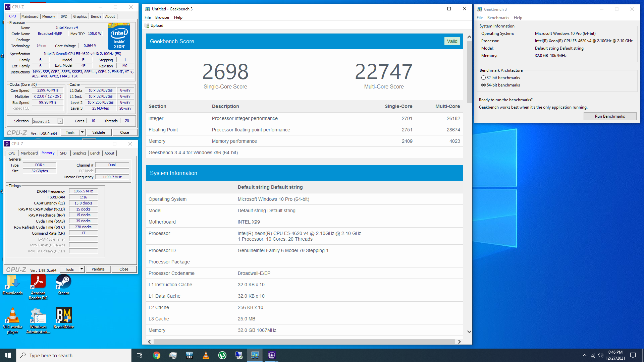Select the 32-bit benchmarks radio button
644x362 pixels.
(483, 78)
